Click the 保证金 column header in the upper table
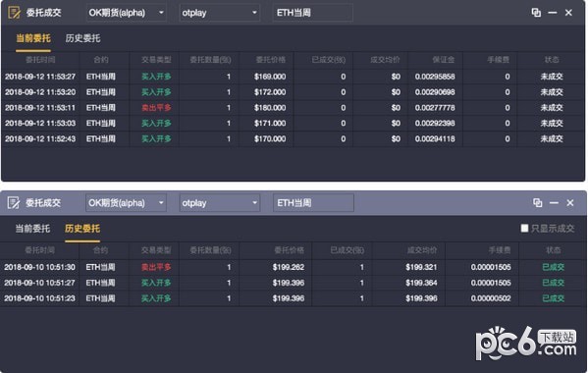Screen dimensions: 588x373 [x=444, y=60]
